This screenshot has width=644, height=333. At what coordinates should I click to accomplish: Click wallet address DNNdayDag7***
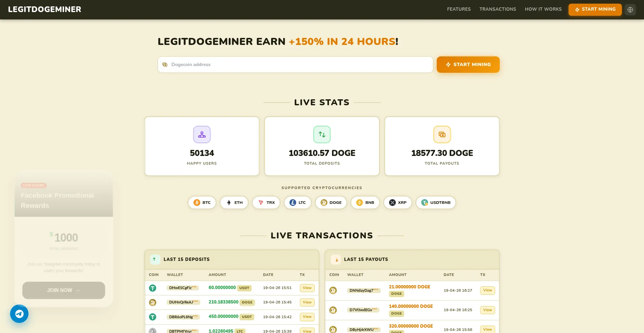coord(364,290)
